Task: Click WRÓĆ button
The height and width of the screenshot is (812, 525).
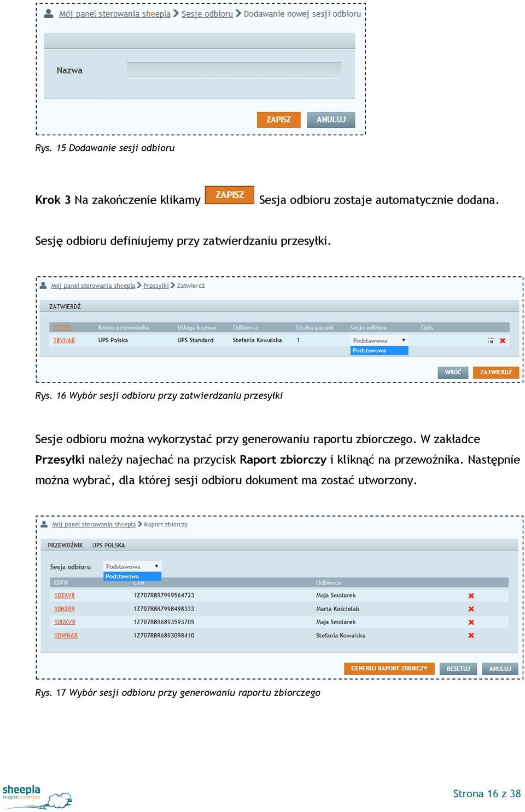Action: [453, 372]
